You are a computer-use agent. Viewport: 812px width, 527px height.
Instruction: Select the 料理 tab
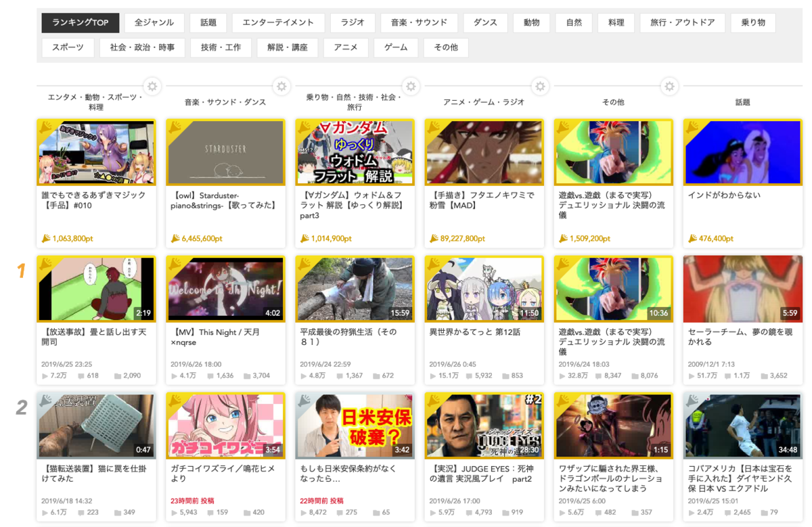pos(616,22)
